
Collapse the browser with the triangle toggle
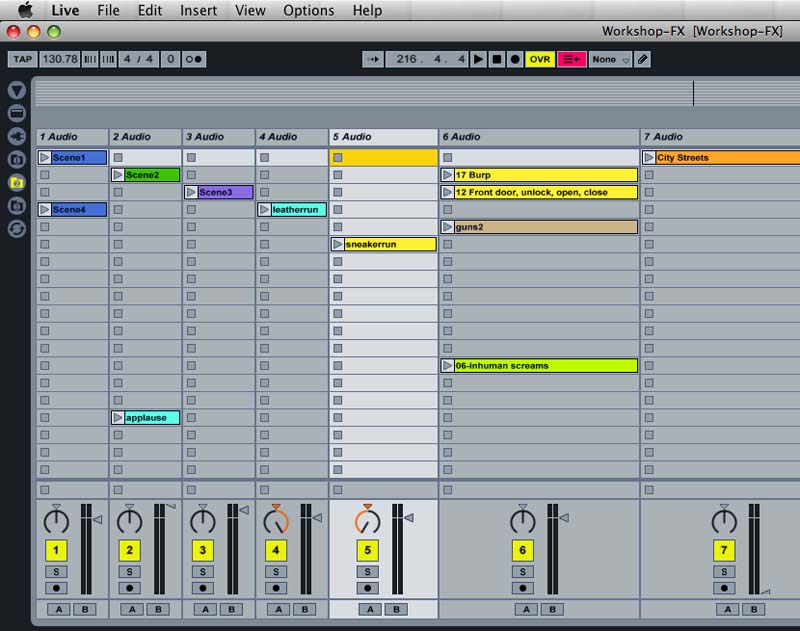click(17, 90)
